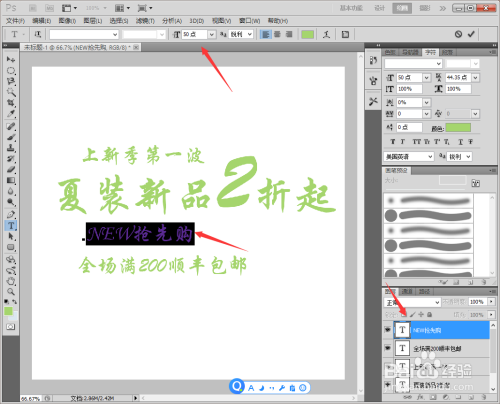Click the foreground color swatch in toolbox
This screenshot has height=404, width=500.
(8, 311)
